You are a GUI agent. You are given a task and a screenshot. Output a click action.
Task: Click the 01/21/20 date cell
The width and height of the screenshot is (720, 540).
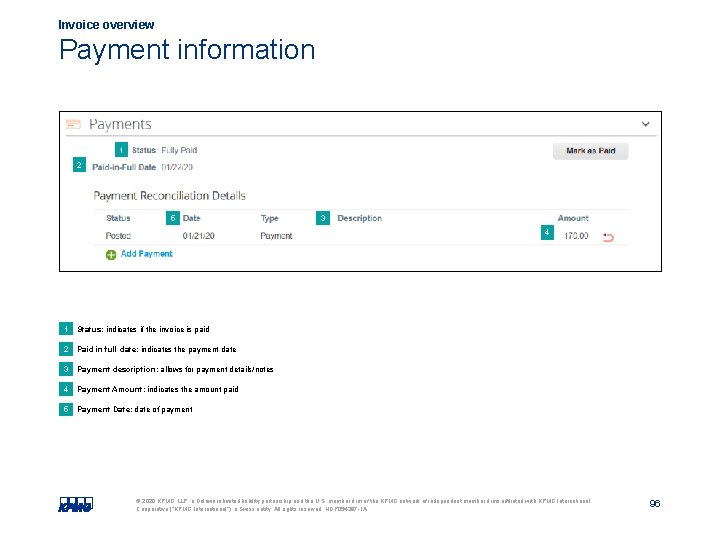tap(198, 236)
